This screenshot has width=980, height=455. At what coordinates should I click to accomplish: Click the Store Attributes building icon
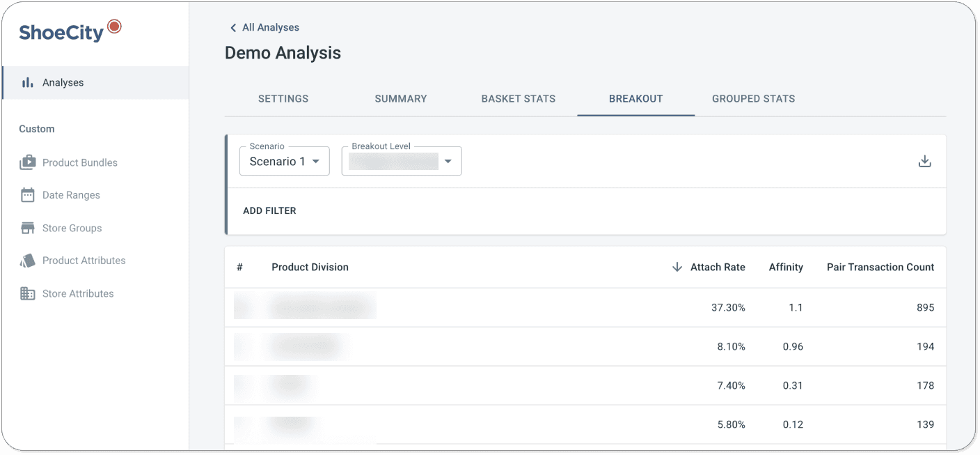(27, 293)
